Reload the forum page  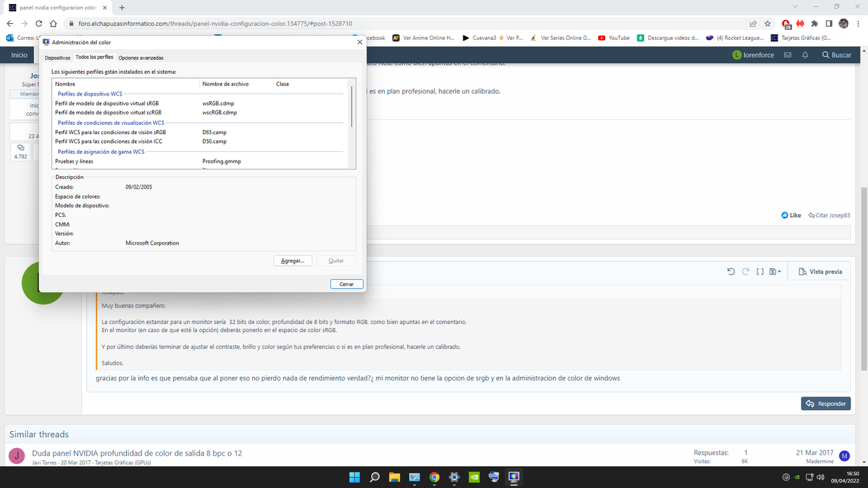click(39, 23)
